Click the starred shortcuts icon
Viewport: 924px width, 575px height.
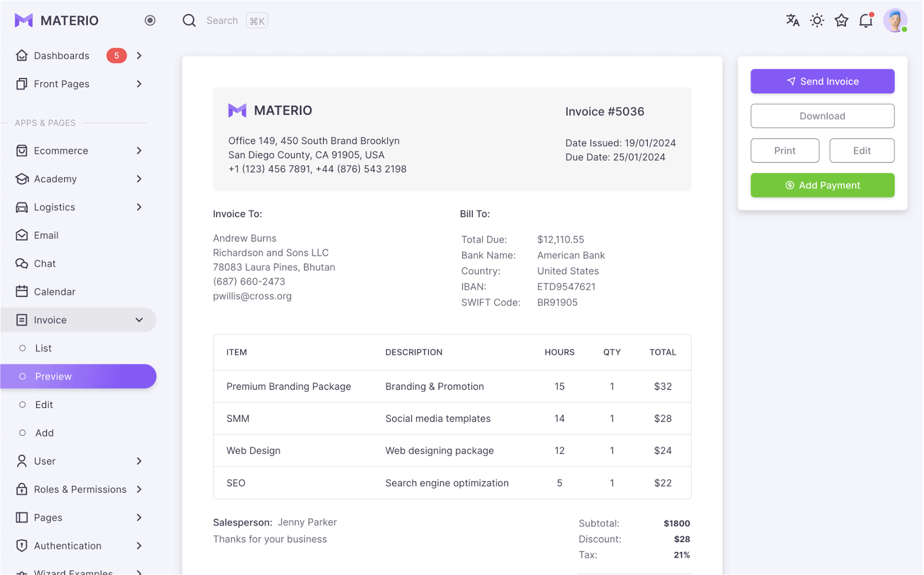841,20
